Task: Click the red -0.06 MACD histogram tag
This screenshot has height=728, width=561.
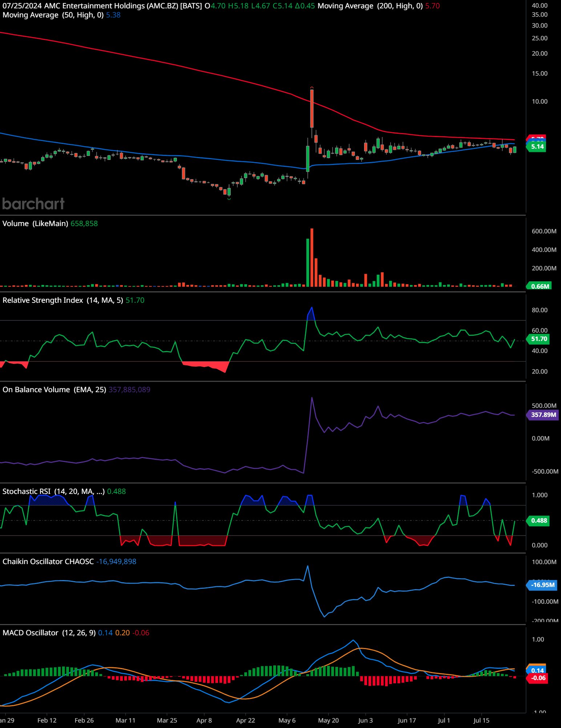Action: click(x=537, y=678)
